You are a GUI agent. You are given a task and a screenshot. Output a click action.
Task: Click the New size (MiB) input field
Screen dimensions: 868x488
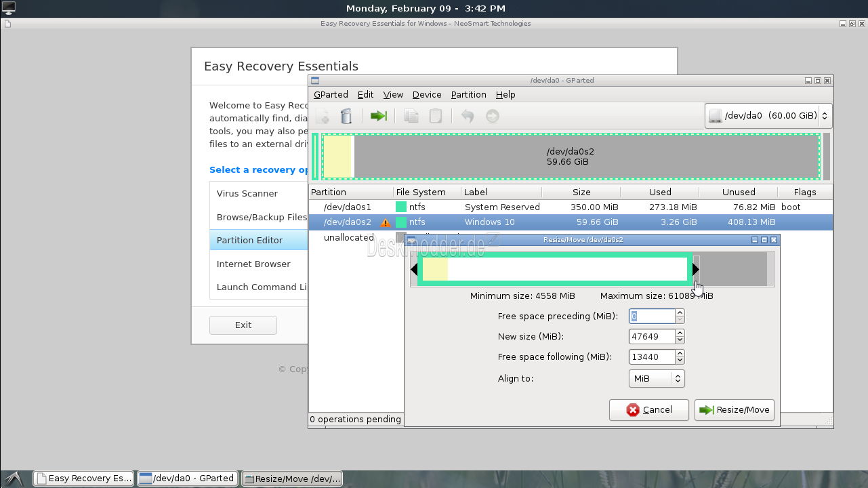coord(652,336)
